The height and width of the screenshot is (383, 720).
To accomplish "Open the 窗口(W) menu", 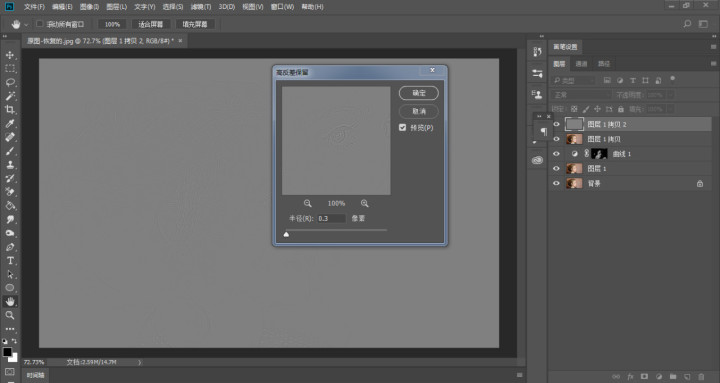I will coord(282,7).
